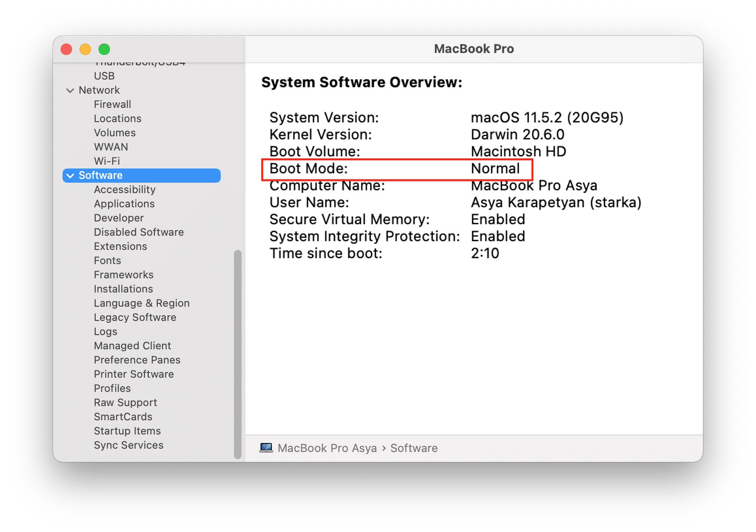The image size is (756, 532).
Task: Collapse the Software section chevron
Action: [x=70, y=176]
